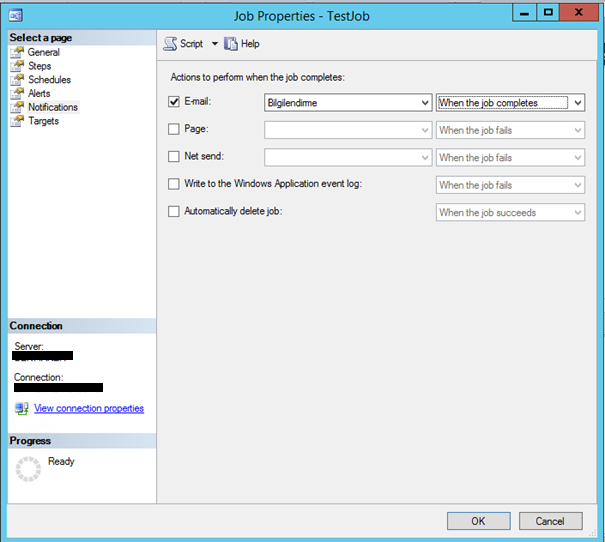Check Write to Windows Application event log
Image resolution: width=605 pixels, height=542 pixels.
click(x=174, y=185)
